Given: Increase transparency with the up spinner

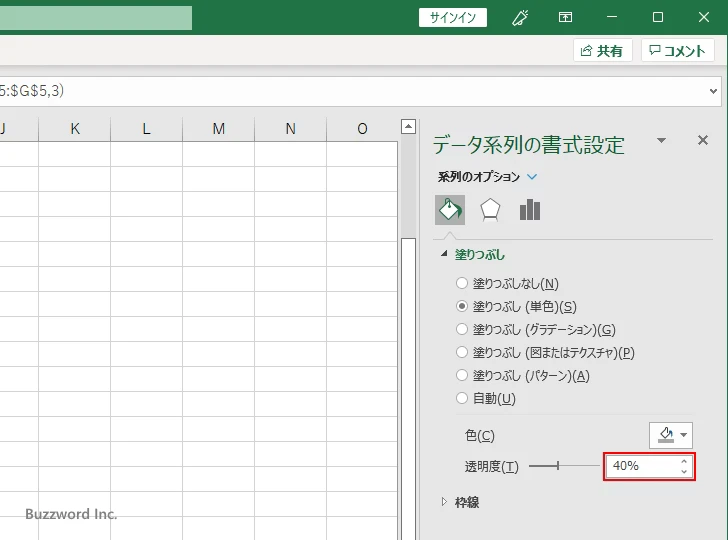Looking at the screenshot, I should (684, 461).
